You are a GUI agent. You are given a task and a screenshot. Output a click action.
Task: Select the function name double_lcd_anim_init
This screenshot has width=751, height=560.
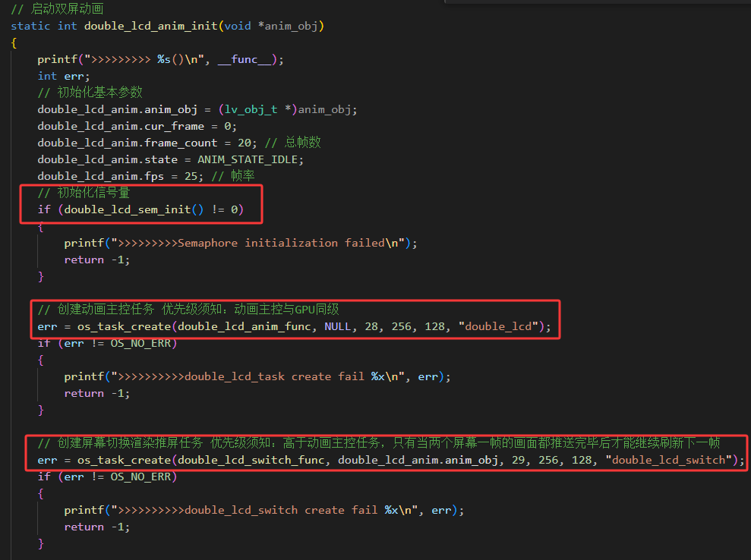tap(151, 26)
